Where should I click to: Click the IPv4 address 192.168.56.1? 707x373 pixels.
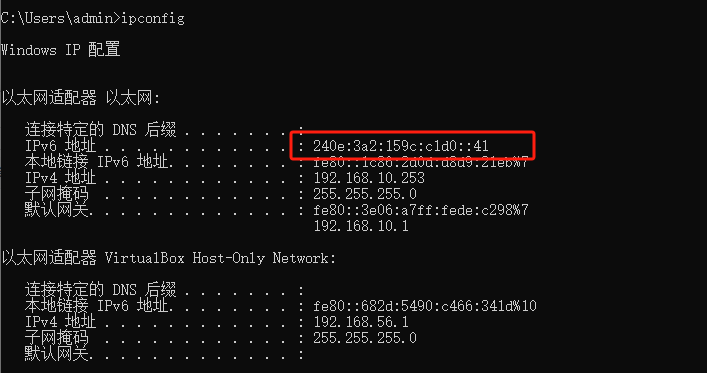pyautogui.click(x=361, y=322)
